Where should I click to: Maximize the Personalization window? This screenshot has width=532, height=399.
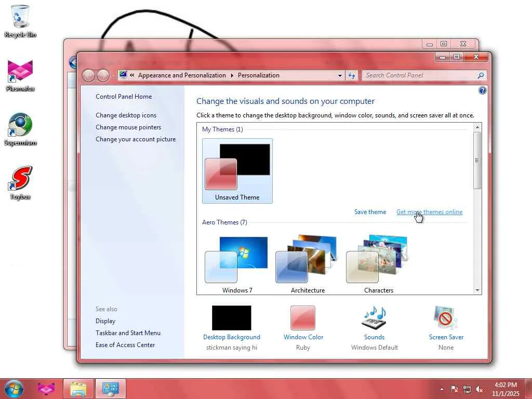pyautogui.click(x=457, y=57)
